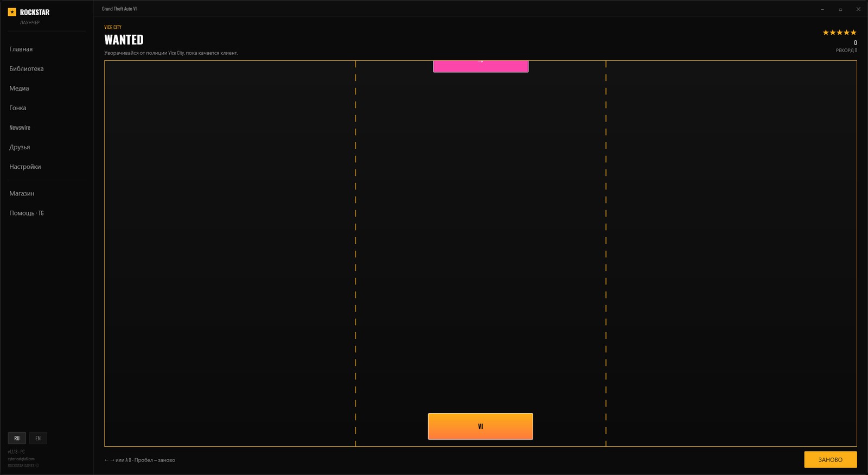
Task: Click the Grand Theft Auto VI window title
Action: [119, 9]
